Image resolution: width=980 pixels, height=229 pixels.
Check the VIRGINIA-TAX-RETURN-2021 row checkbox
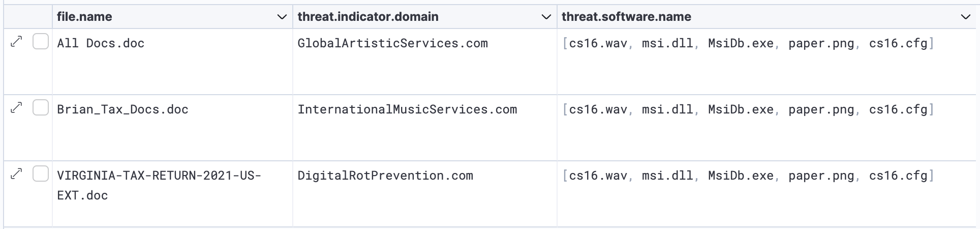tap(41, 174)
